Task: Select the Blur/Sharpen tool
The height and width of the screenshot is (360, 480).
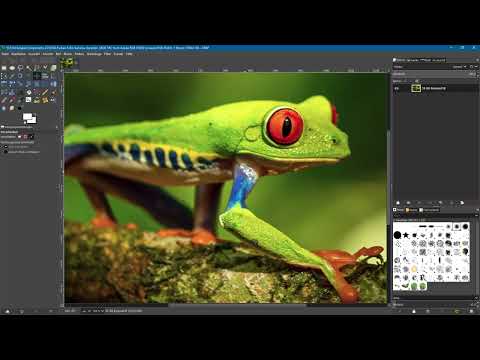Action: pyautogui.click(x=4, y=108)
